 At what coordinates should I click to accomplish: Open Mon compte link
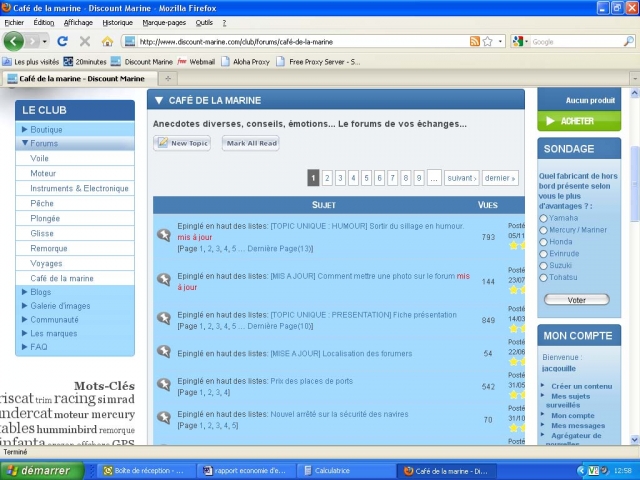click(x=573, y=416)
